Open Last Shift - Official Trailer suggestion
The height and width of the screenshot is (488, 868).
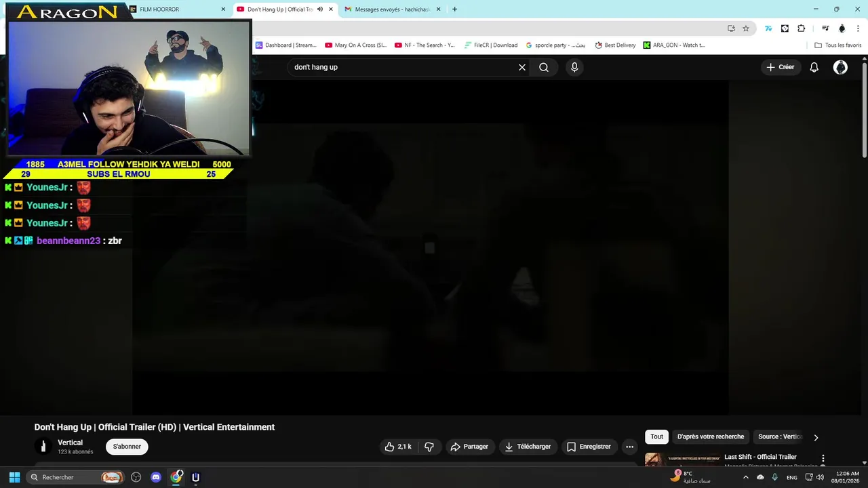(760, 457)
